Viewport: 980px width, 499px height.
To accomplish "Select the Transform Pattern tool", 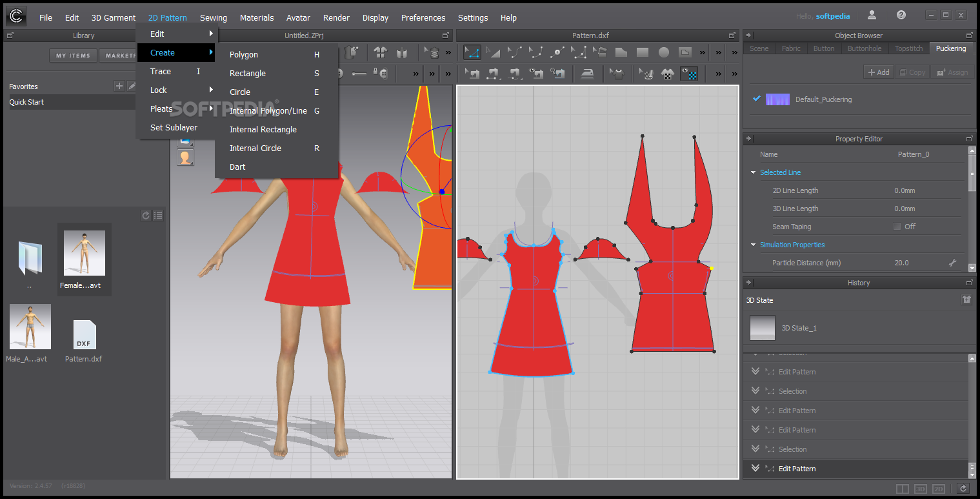I will (x=494, y=52).
